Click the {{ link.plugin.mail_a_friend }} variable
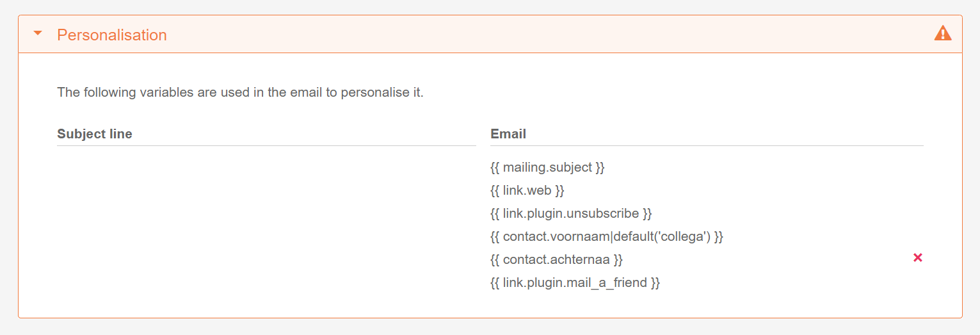 click(575, 282)
